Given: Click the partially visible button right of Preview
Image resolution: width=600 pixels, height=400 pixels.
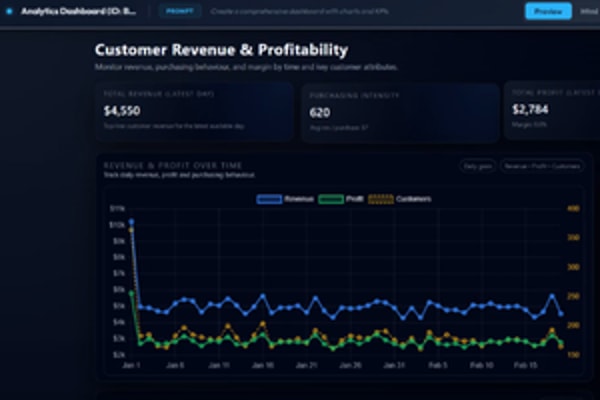Looking at the screenshot, I should pos(590,11).
